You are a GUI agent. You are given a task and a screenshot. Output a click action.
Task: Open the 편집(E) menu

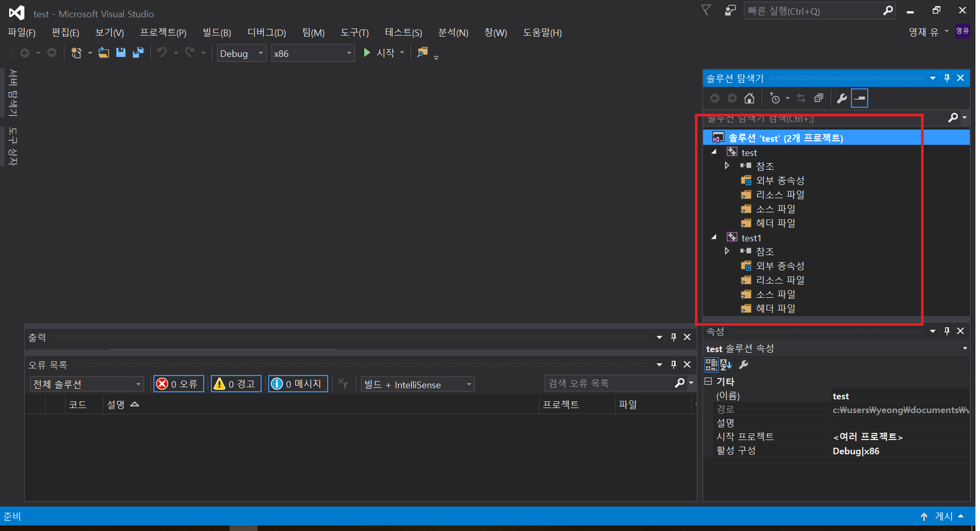coord(66,33)
